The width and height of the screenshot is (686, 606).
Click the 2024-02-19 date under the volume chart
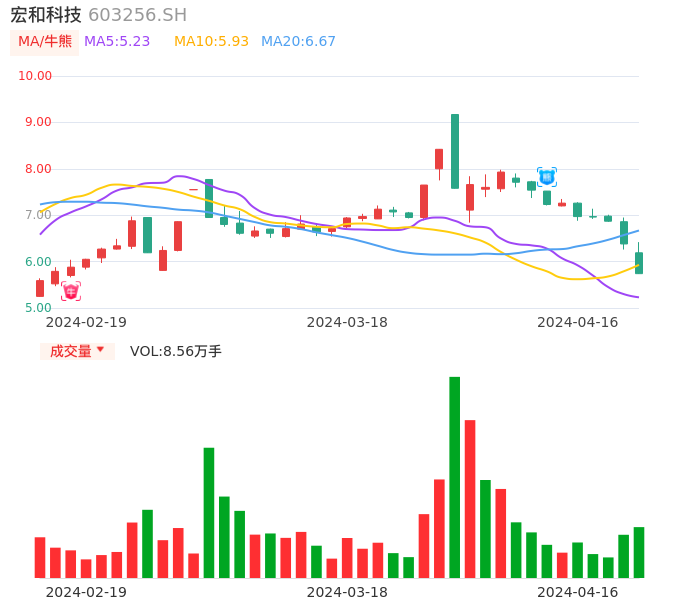(86, 592)
